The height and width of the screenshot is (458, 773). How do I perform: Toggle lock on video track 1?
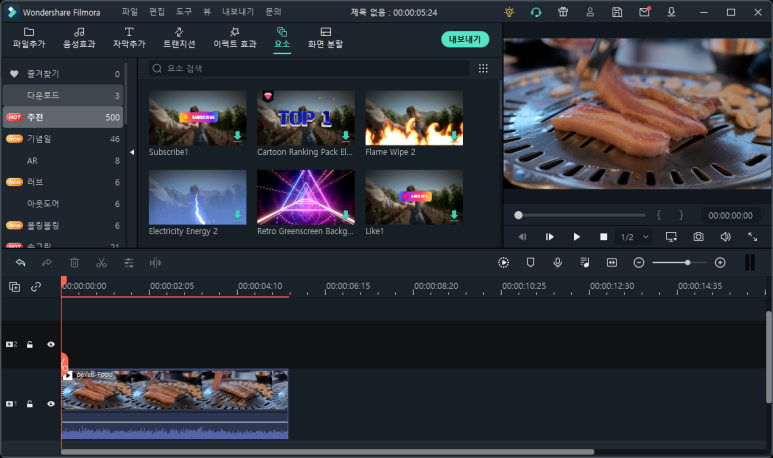click(x=30, y=404)
